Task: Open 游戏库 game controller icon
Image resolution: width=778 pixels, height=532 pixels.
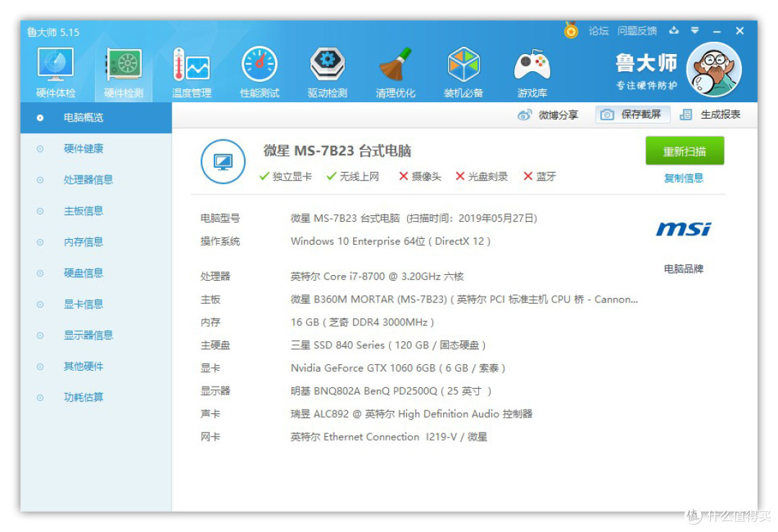Action: click(x=532, y=72)
